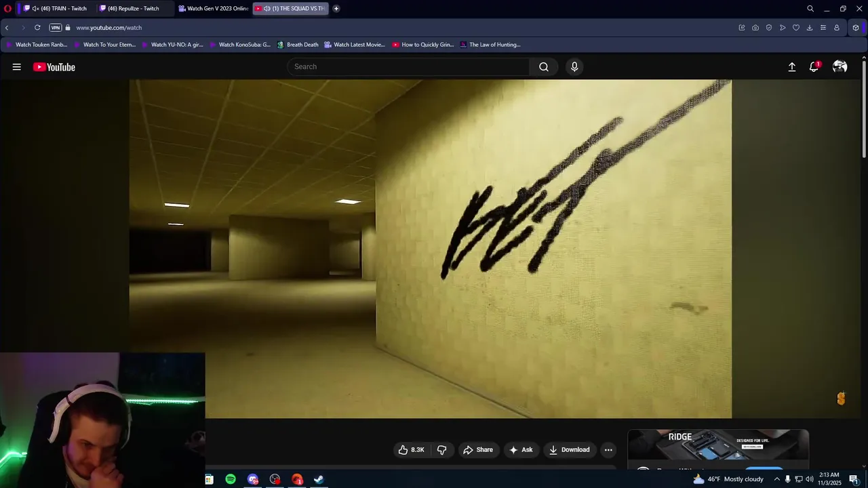Image resolution: width=868 pixels, height=488 pixels.
Task: Dislike the video
Action: tap(442, 450)
